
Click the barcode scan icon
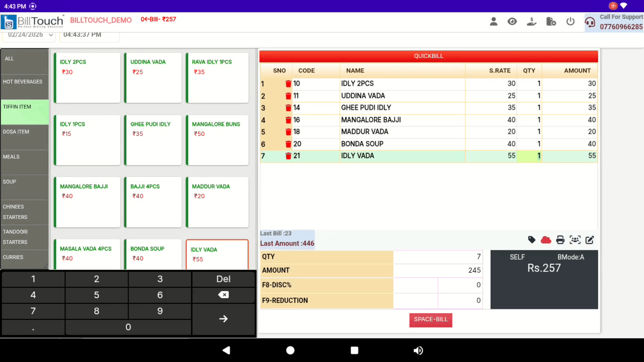click(575, 240)
